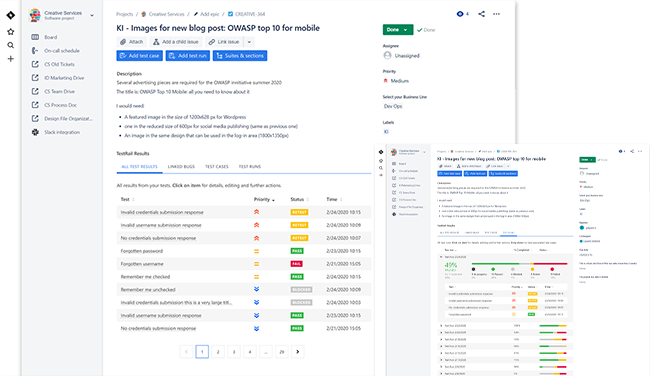The height and width of the screenshot is (376, 650).
Task: Go to page 3 of results
Action: pos(234,352)
